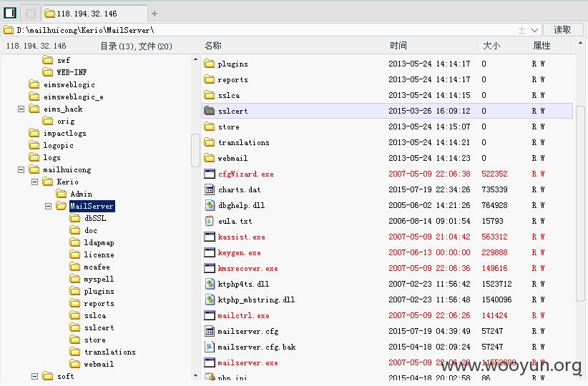Select the myspell folder in the tree
The height and width of the screenshot is (386, 588).
click(92, 279)
